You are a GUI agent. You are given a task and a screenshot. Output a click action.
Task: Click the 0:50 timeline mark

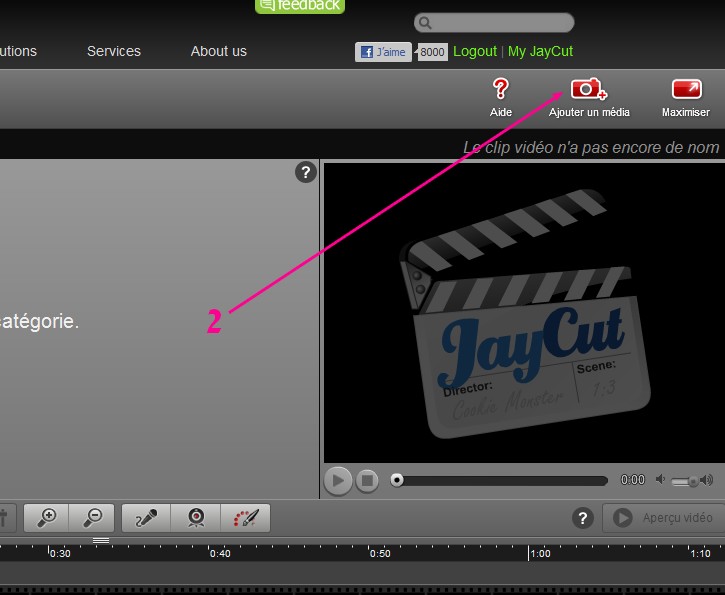(380, 553)
